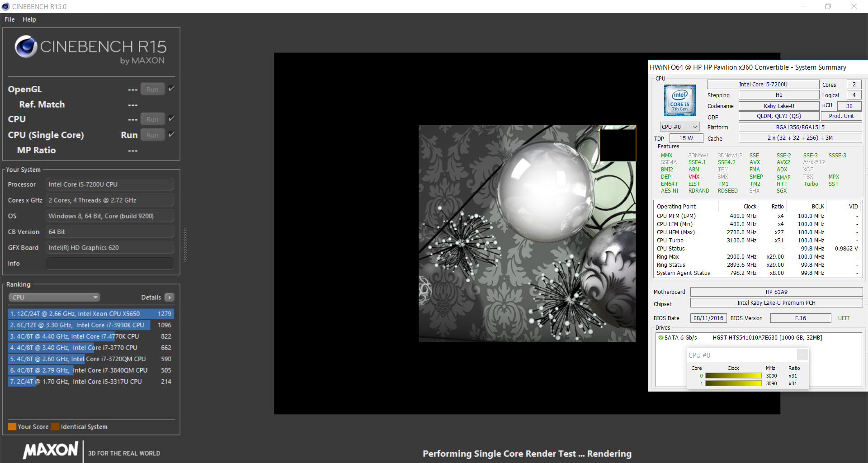
Task: Click the Run button next to OpenGL
Action: click(152, 90)
